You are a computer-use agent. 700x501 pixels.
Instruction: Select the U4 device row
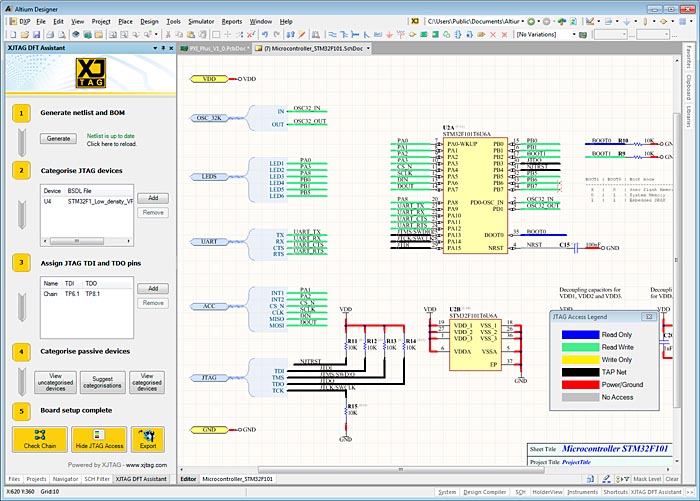tap(87, 201)
